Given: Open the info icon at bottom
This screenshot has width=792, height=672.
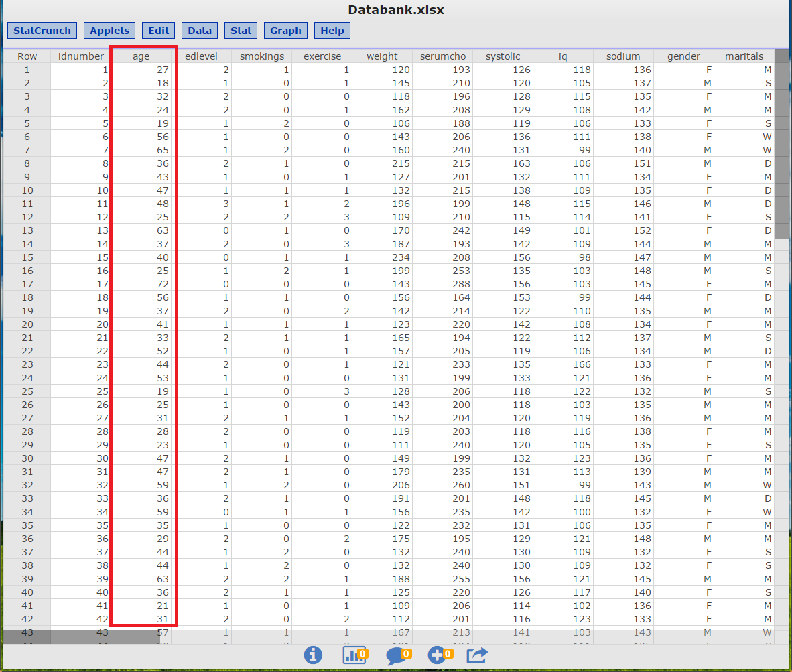Looking at the screenshot, I should coord(313,655).
